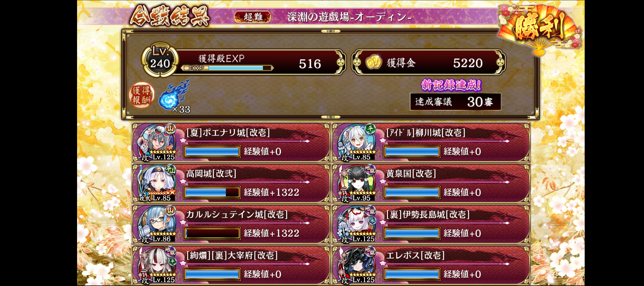644x286 pixels.
Task: Select the [夏]ポエナリ城 character portrait
Action: coord(157,142)
